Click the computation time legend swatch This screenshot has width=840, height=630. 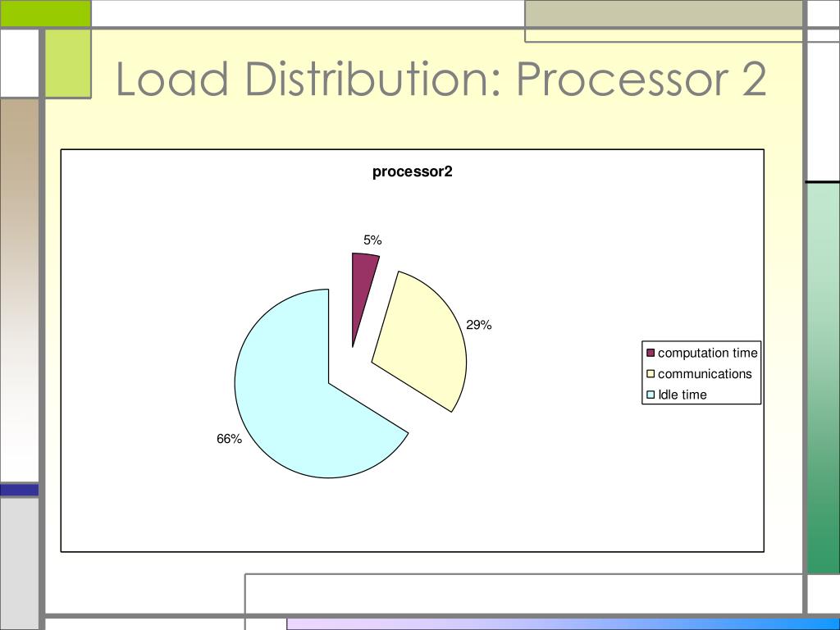[x=651, y=353]
